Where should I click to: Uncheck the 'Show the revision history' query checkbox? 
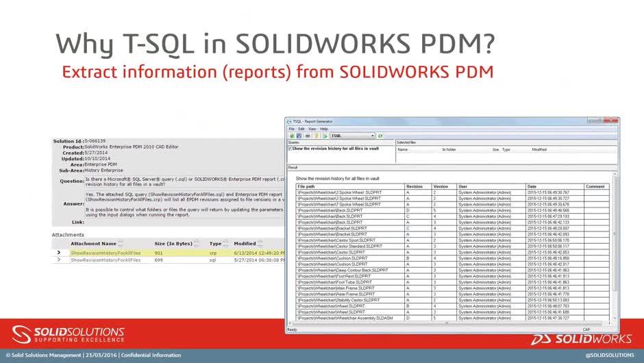click(x=290, y=149)
